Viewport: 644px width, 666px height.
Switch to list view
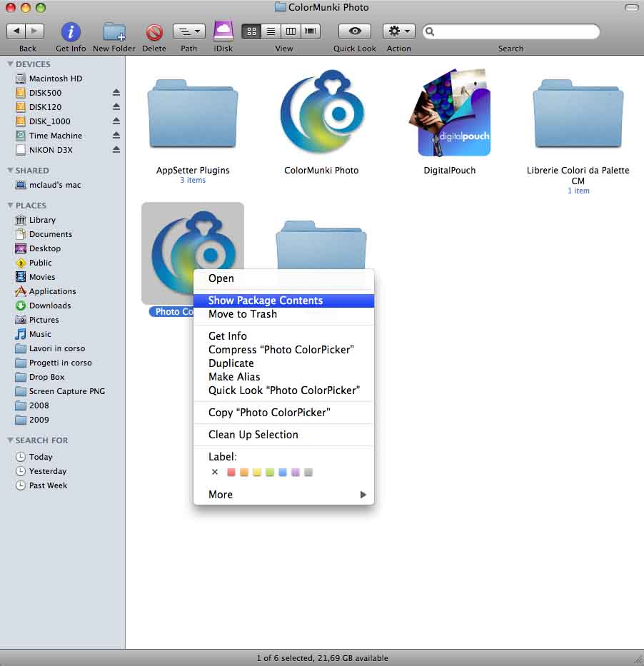point(271,31)
